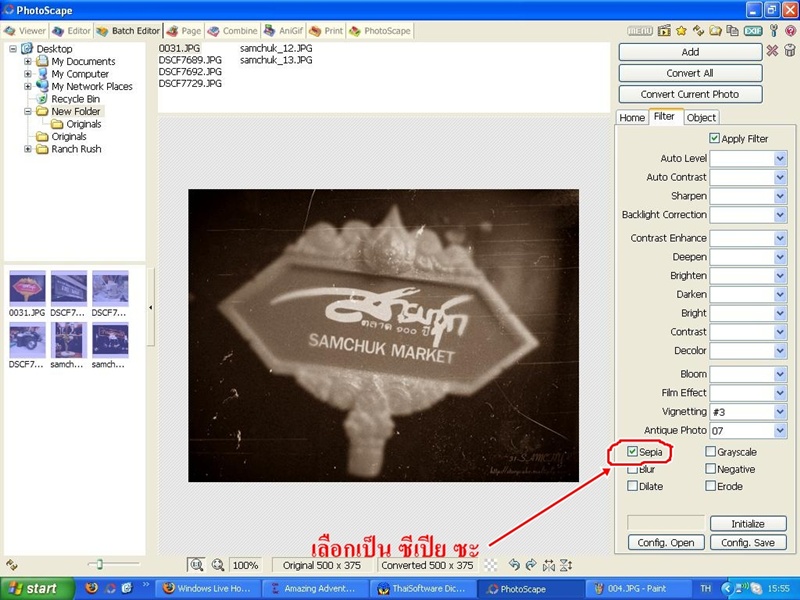Open the Vignetting dropdown showing #3

pos(780,411)
